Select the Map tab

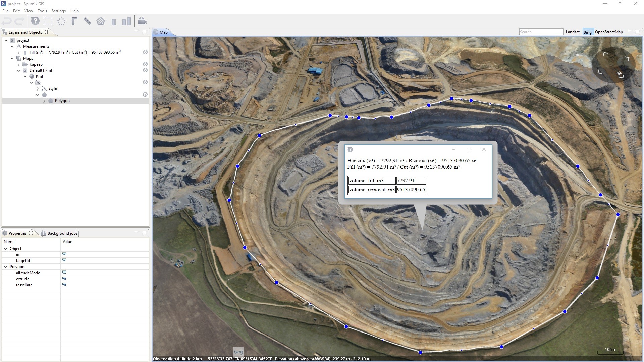(x=163, y=32)
